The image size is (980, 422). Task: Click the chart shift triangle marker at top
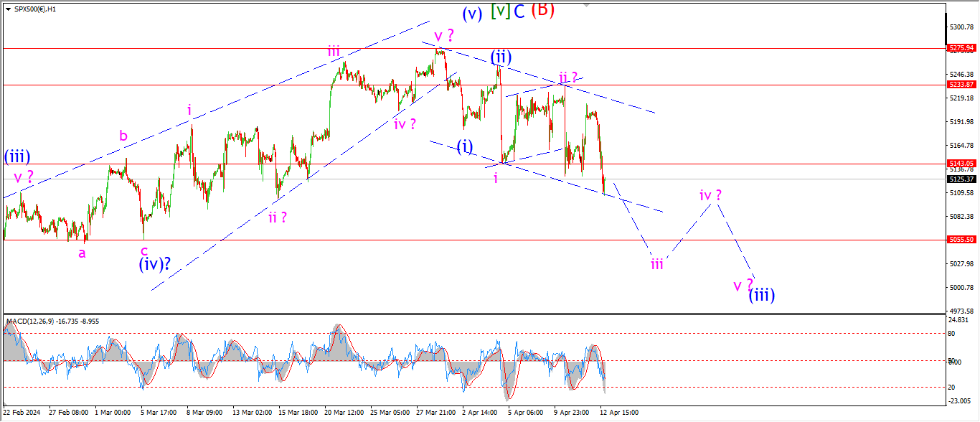587,4
